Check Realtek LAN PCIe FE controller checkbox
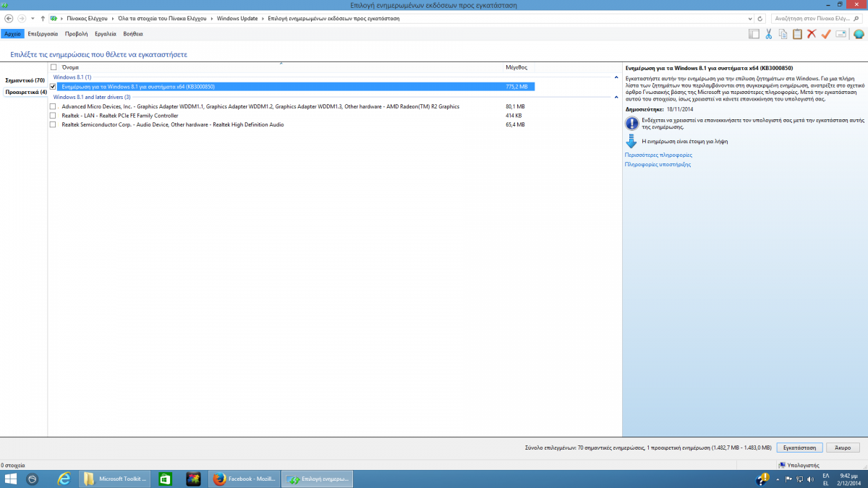Viewport: 868px width, 488px height. [x=53, y=116]
